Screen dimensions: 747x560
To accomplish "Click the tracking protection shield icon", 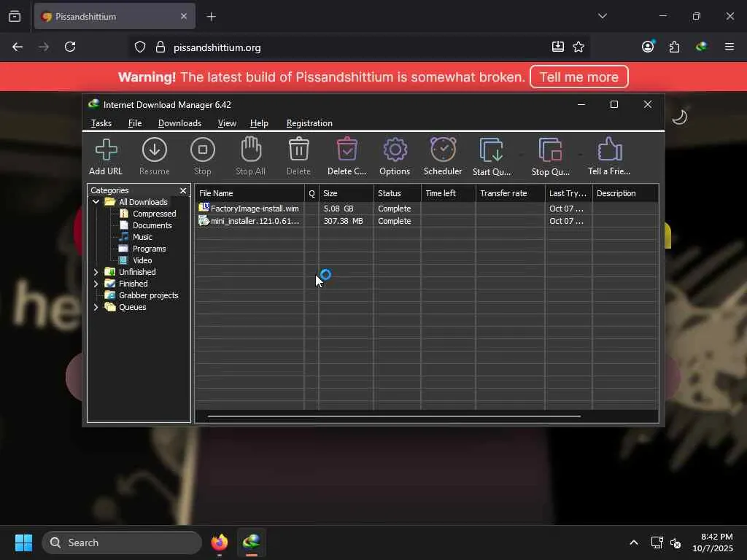I will (139, 47).
